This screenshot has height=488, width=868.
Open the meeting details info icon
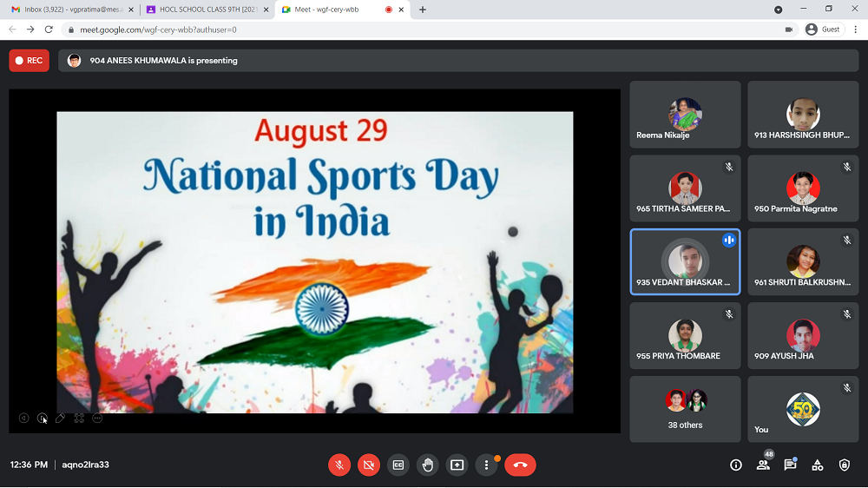[x=736, y=465]
